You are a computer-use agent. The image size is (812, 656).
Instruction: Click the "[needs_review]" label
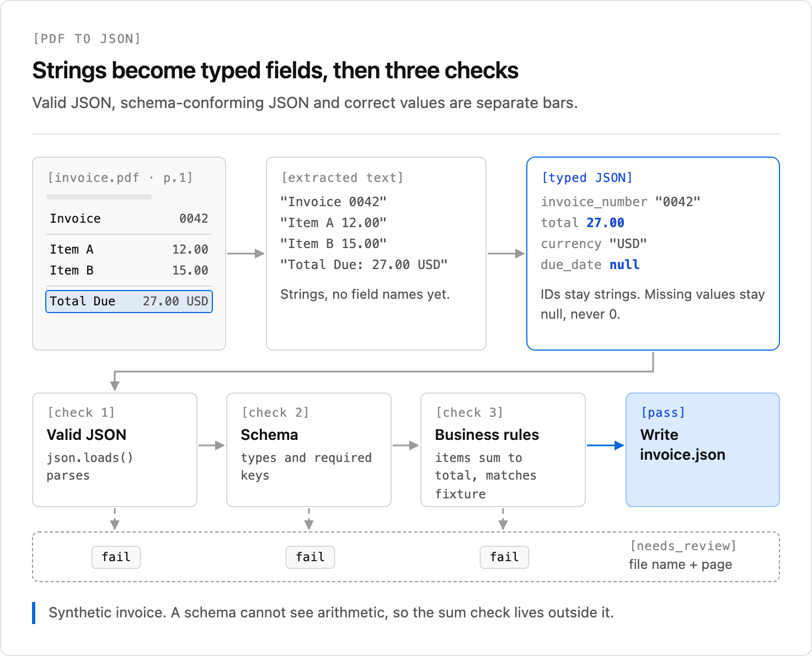tap(683, 546)
